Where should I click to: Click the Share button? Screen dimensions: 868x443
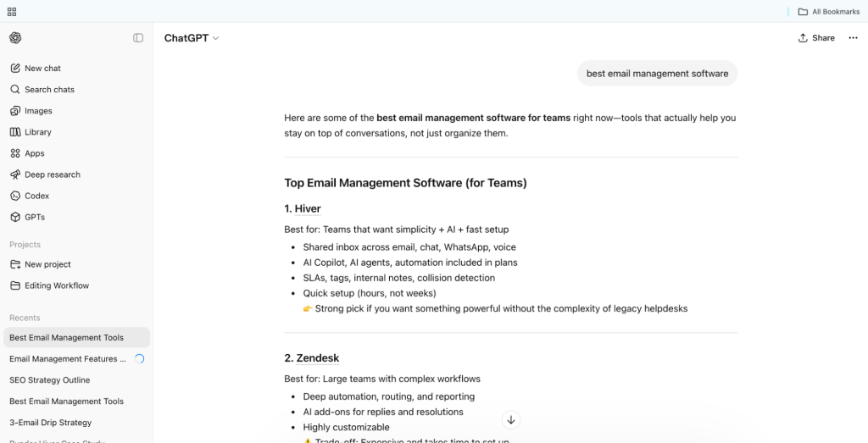(x=816, y=37)
